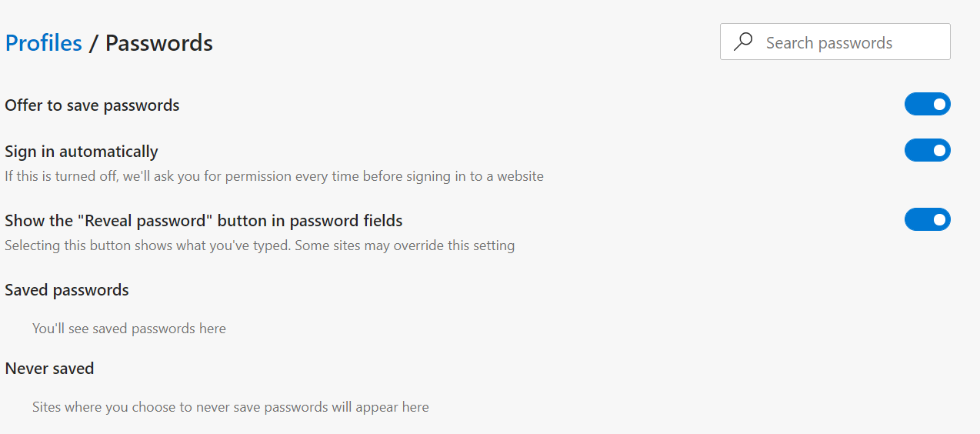Click the never-saved sites placeholder text
980x434 pixels.
[x=231, y=407]
